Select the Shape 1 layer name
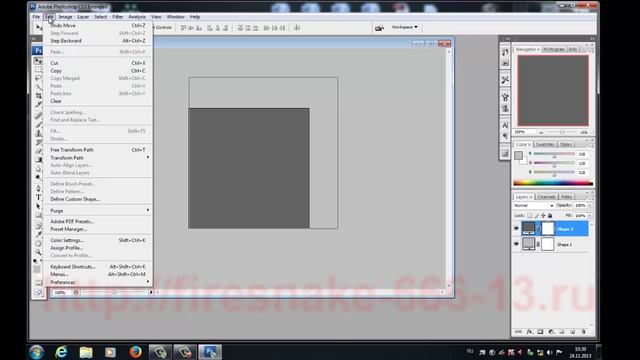 pyautogui.click(x=564, y=244)
